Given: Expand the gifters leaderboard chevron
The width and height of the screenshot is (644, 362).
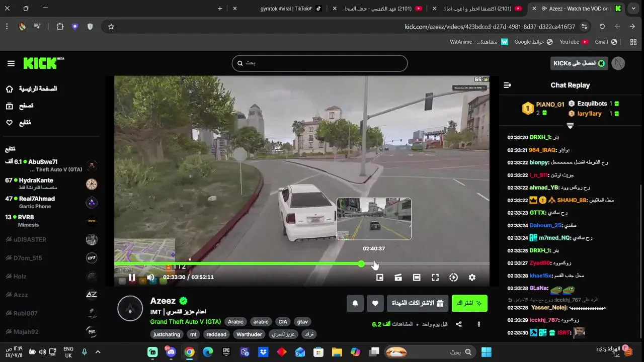Looking at the screenshot, I should 570,126.
